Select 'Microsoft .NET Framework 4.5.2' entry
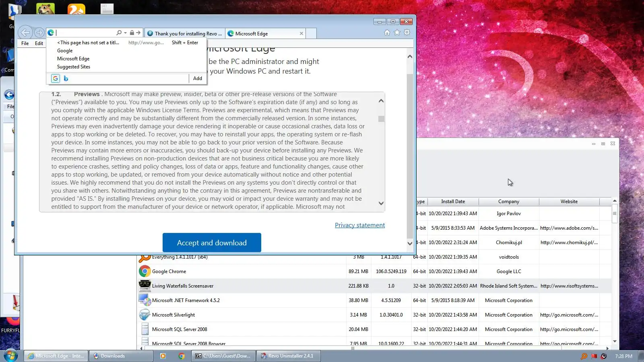Screen dimensions: 644x362 point(186,300)
